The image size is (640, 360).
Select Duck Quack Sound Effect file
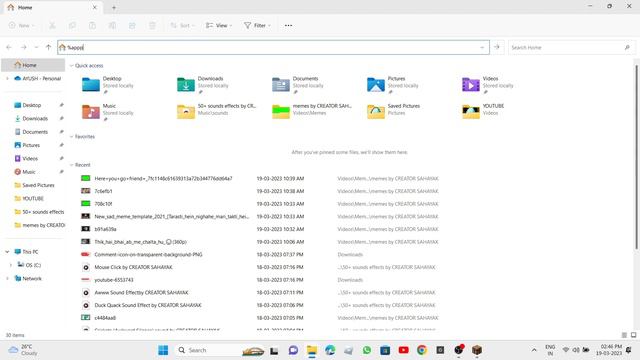(x=148, y=305)
